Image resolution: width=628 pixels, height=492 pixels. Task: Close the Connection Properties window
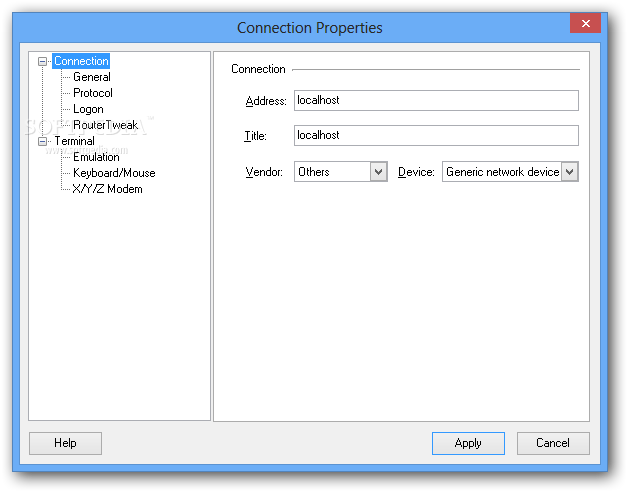(586, 23)
